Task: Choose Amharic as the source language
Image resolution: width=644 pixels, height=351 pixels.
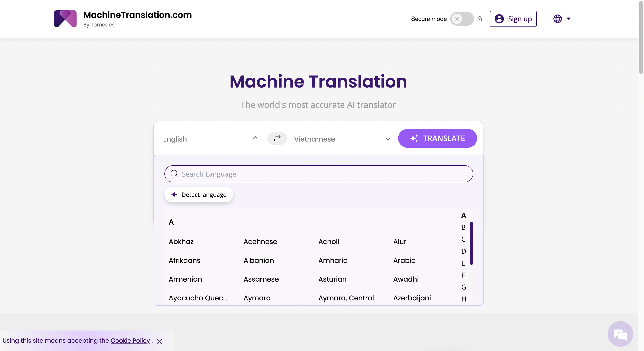Action: tap(333, 260)
